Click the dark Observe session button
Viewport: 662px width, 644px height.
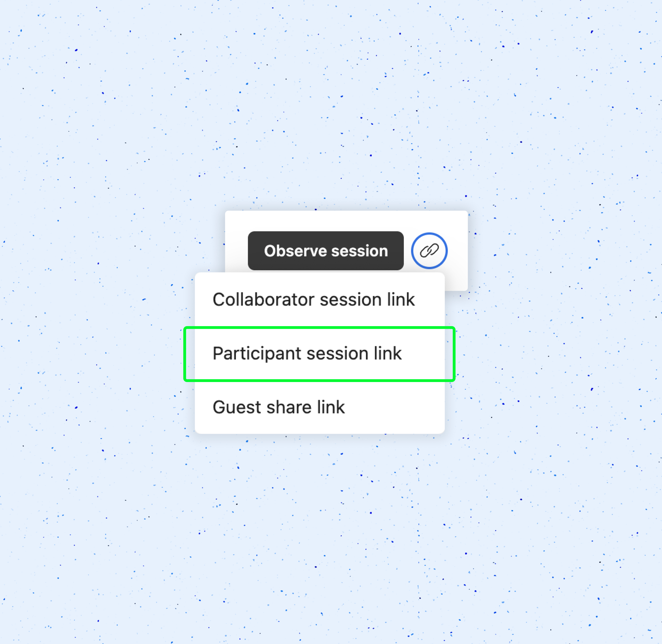(x=326, y=251)
